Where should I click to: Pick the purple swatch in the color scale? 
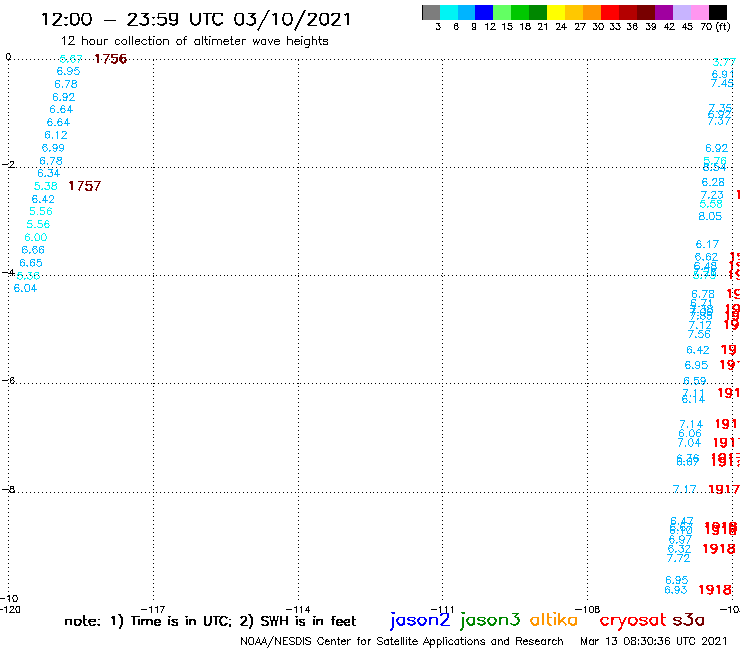pos(664,12)
